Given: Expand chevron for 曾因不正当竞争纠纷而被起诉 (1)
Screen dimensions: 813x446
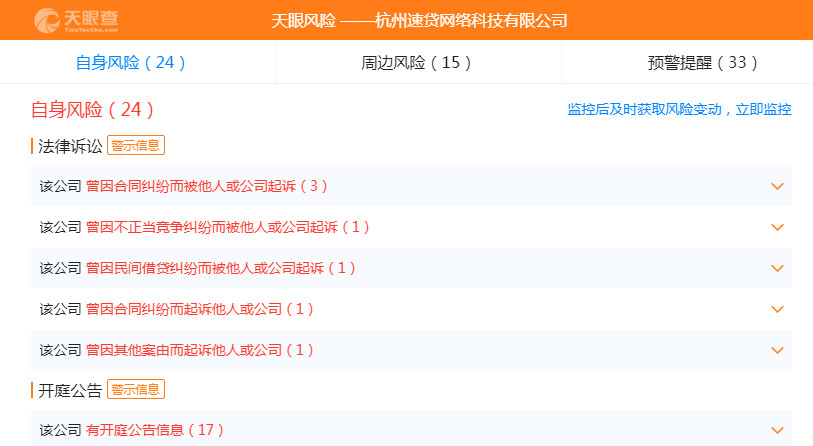Looking at the screenshot, I should (x=777, y=227).
